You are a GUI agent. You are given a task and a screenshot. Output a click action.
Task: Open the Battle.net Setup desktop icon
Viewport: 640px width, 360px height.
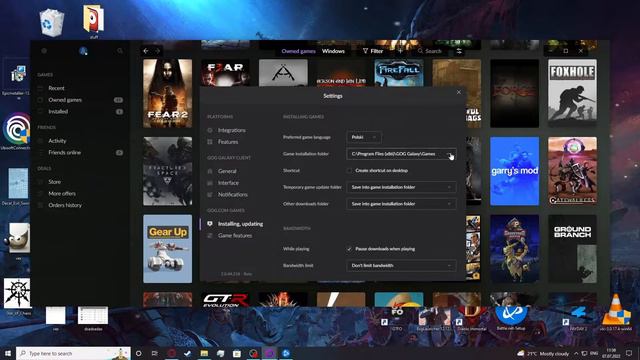coord(511,317)
